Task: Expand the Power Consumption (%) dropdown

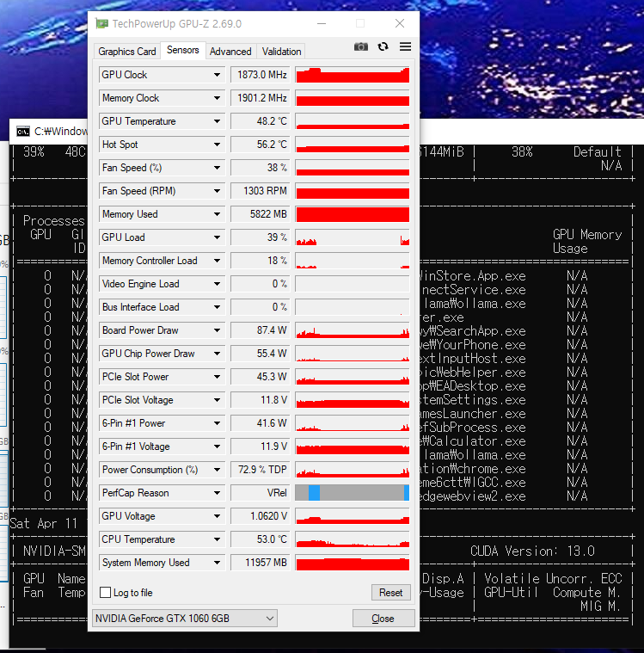Action: [217, 470]
